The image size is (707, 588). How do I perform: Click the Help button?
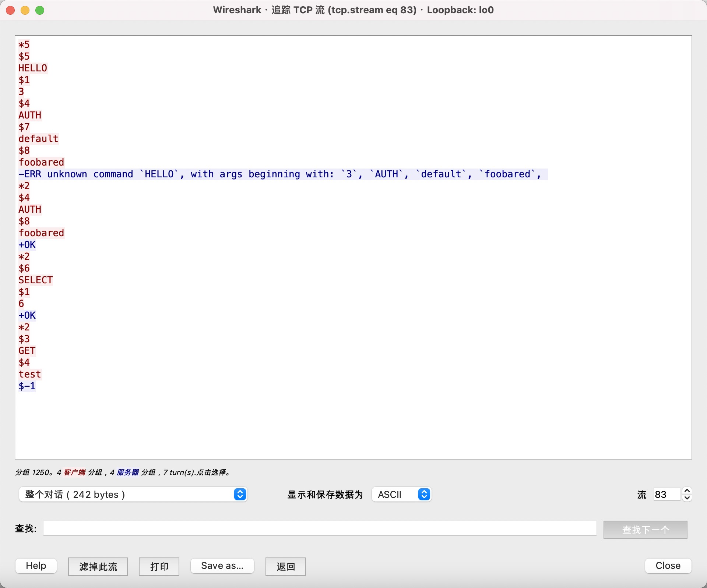[x=35, y=566]
